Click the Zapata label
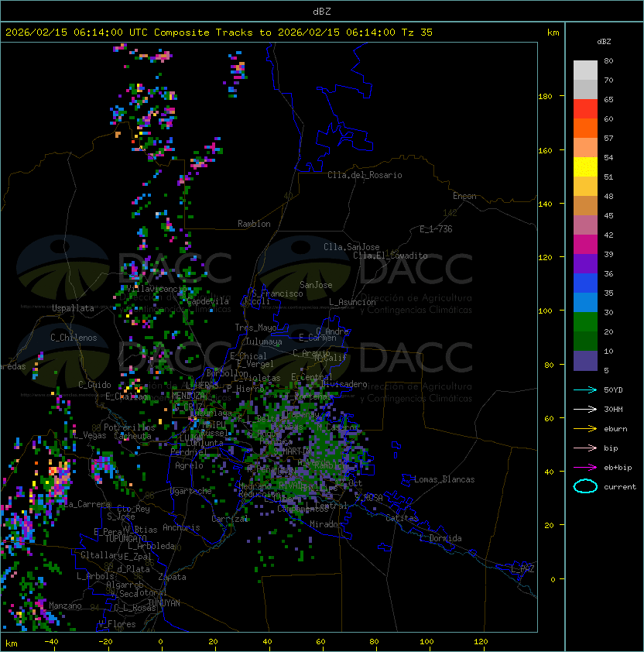The image size is (644, 652). click(x=172, y=577)
